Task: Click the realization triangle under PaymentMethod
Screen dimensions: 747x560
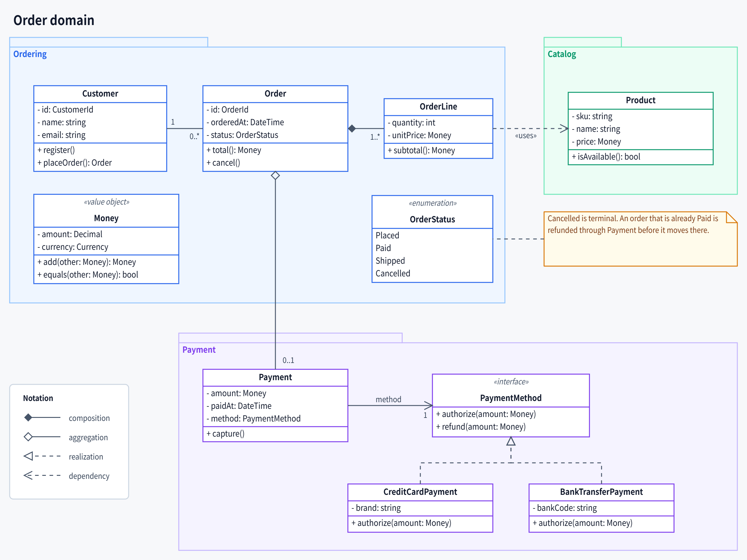Action: [x=511, y=441]
